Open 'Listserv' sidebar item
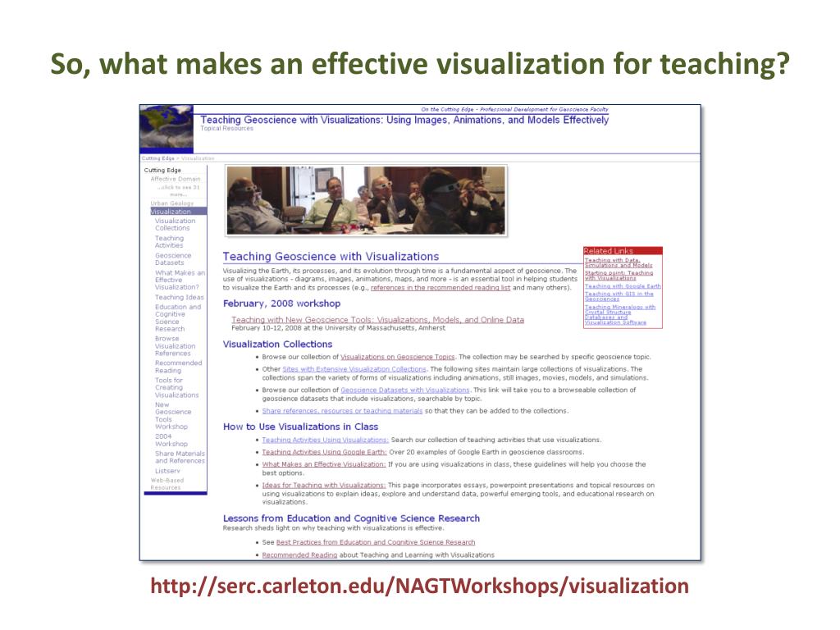840x630 pixels. tap(167, 471)
